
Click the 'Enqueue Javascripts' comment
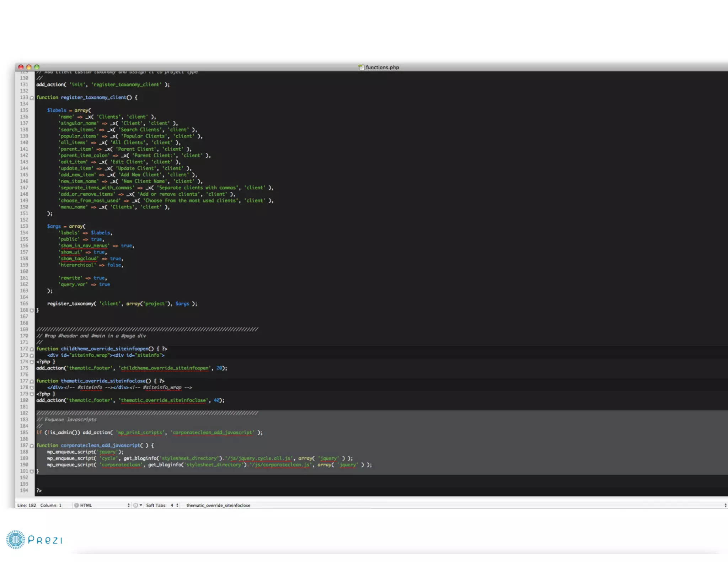(66, 420)
